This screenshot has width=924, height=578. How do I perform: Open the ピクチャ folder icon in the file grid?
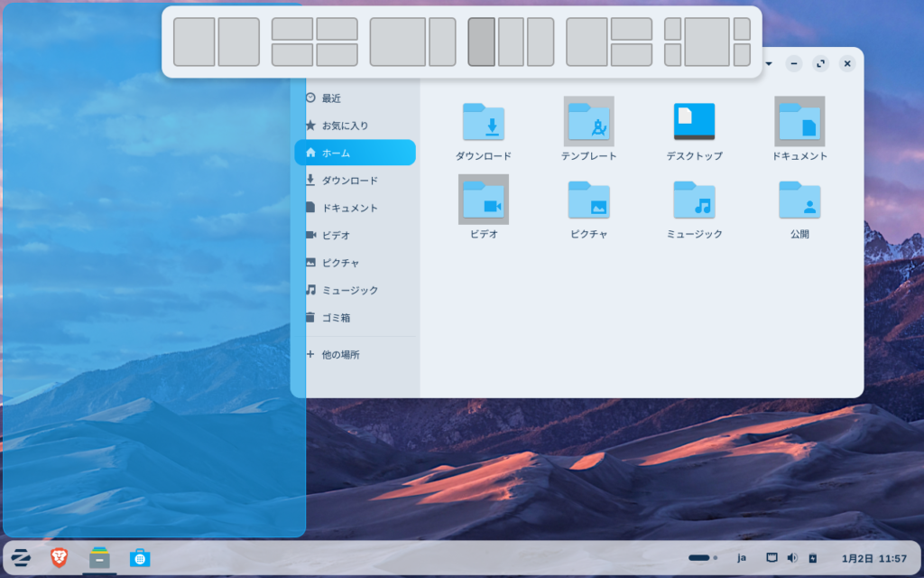(x=588, y=200)
